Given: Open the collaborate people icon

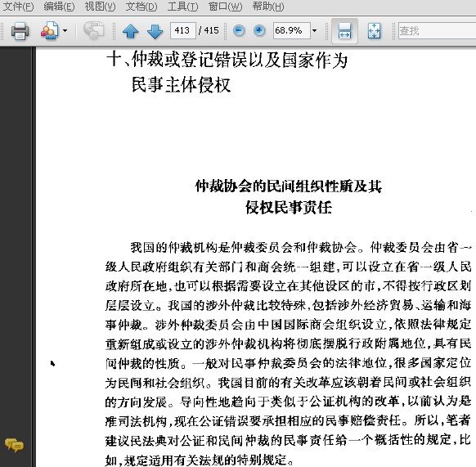Looking at the screenshot, I should tap(50, 30).
